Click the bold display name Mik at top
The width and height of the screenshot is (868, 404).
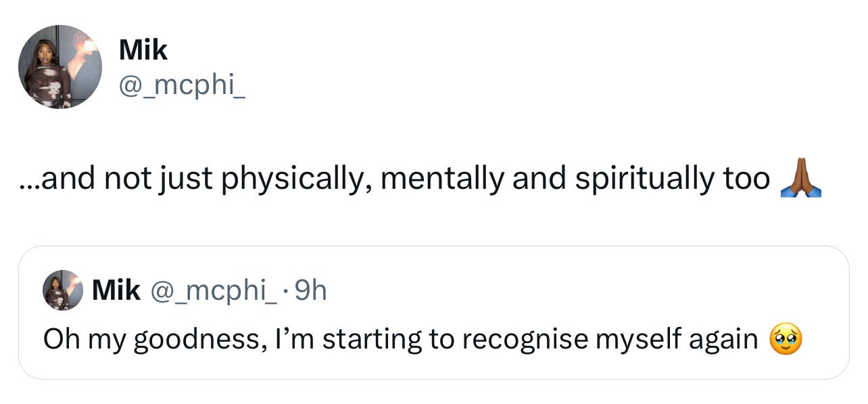click(143, 50)
